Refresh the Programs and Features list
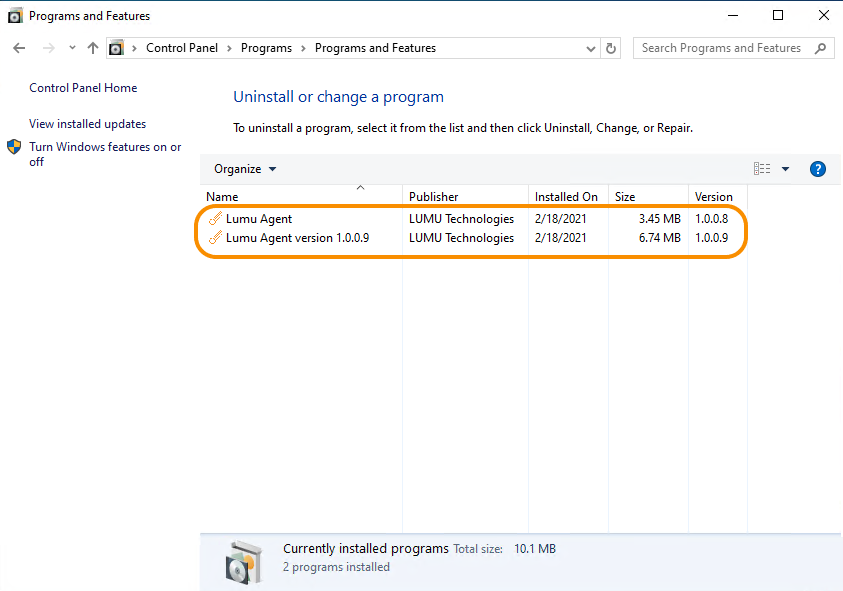The height and width of the screenshot is (591, 843). click(x=611, y=48)
